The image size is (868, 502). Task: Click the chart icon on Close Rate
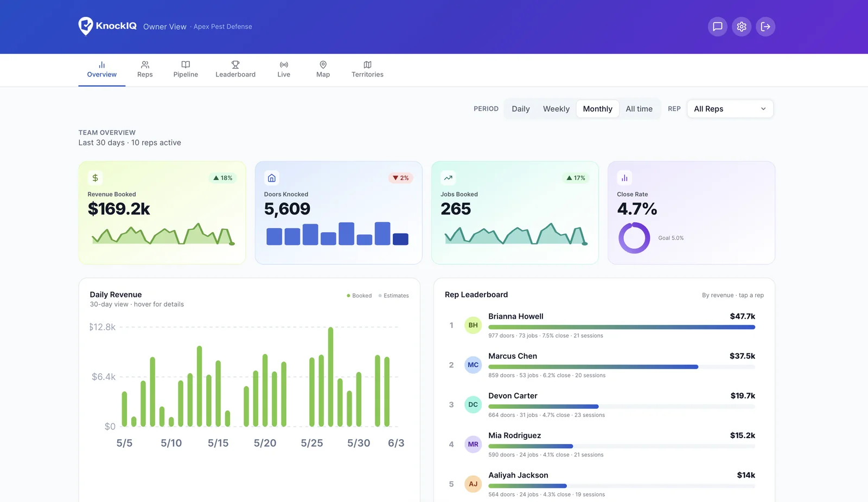point(624,178)
